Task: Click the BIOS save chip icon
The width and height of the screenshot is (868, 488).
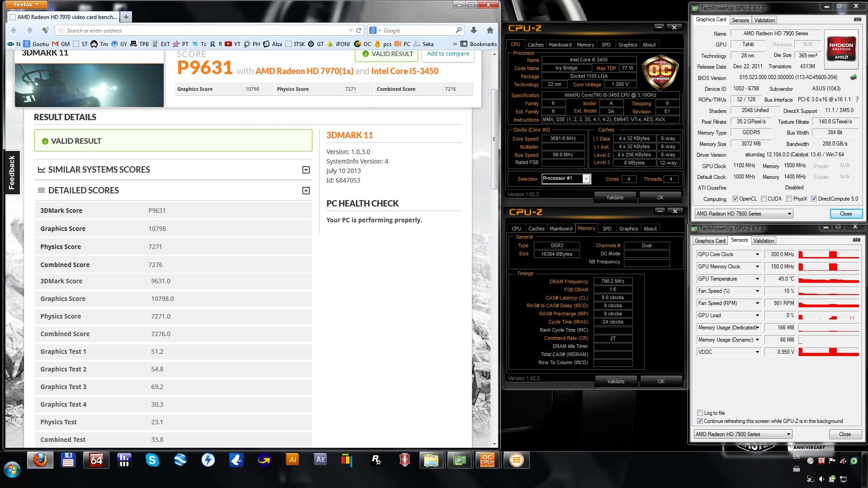Action: coord(854,77)
